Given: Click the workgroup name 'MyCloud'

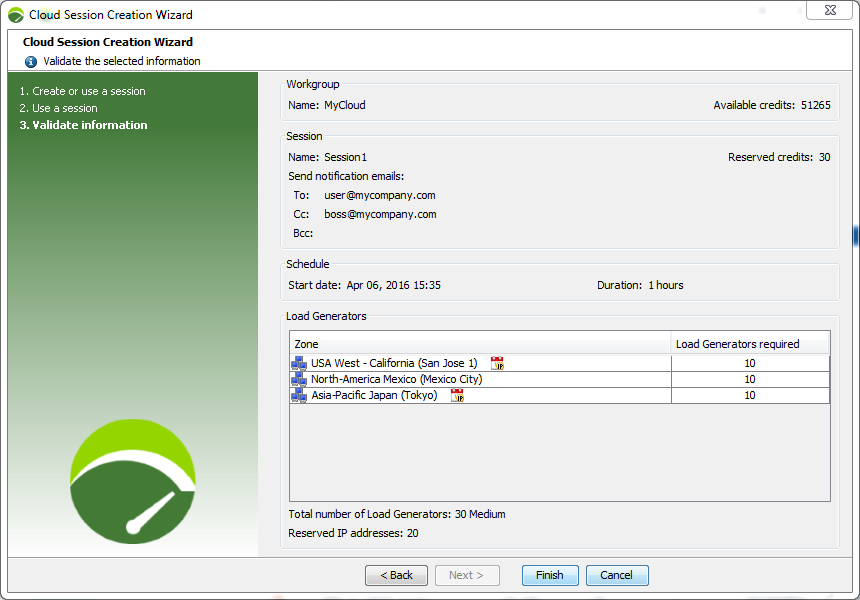Looking at the screenshot, I should (x=344, y=105).
